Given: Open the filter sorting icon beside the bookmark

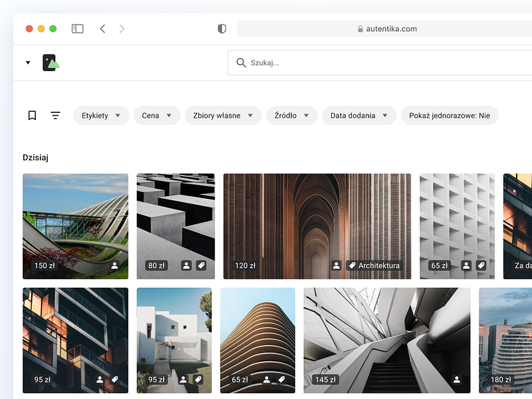Looking at the screenshot, I should (55, 115).
